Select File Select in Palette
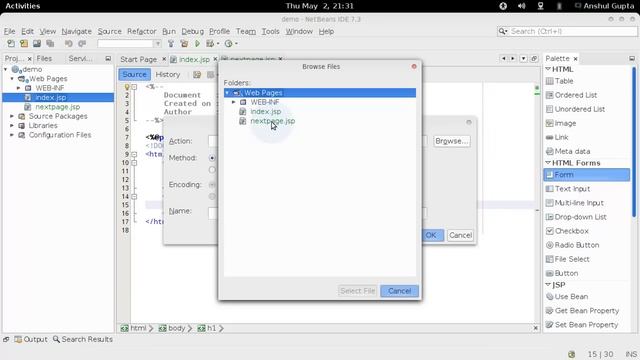Image resolution: width=640 pixels, height=360 pixels. tap(572, 259)
